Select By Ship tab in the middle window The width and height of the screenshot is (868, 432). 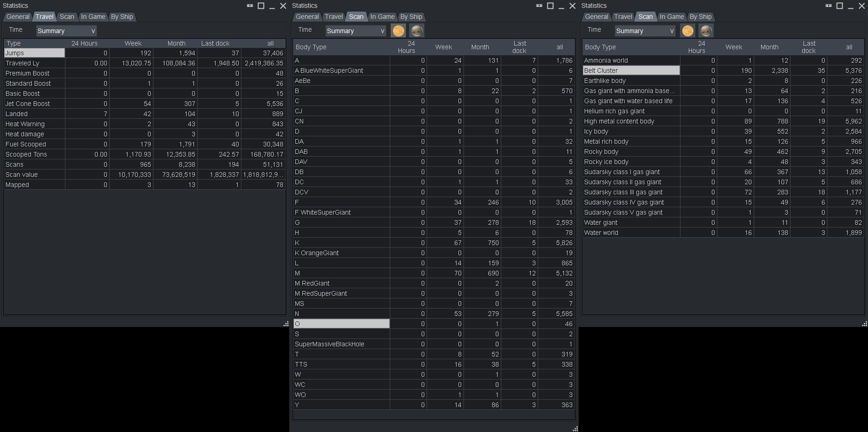[411, 17]
